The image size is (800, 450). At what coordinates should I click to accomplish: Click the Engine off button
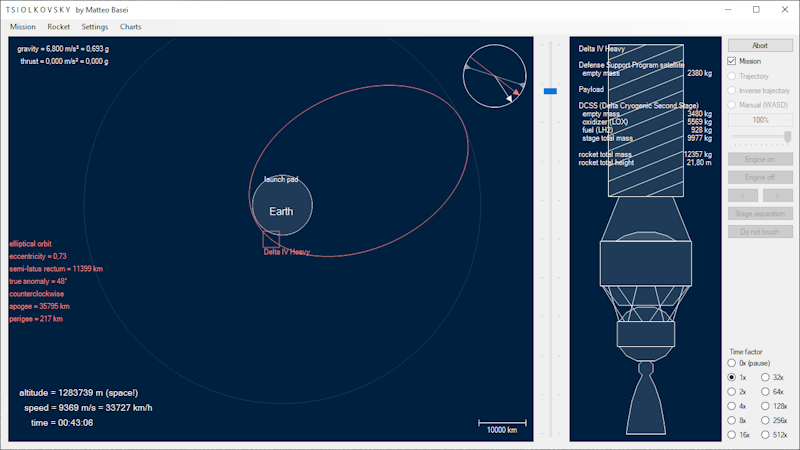tap(760, 177)
